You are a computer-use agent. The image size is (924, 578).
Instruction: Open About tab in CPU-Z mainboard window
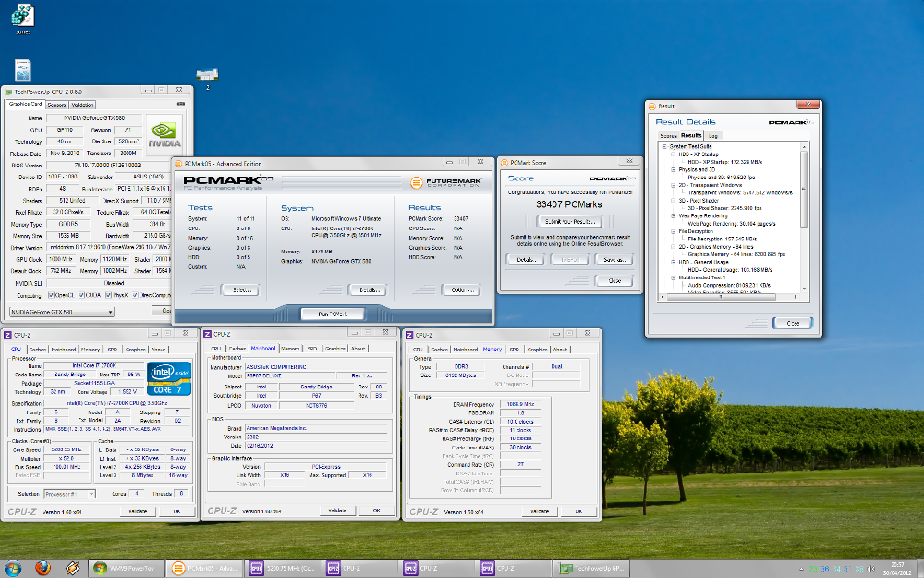pos(358,349)
